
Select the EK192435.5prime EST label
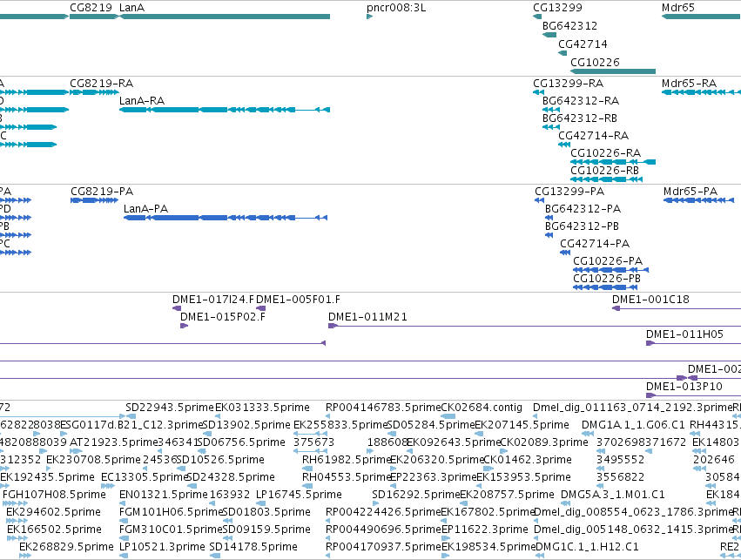click(47, 477)
